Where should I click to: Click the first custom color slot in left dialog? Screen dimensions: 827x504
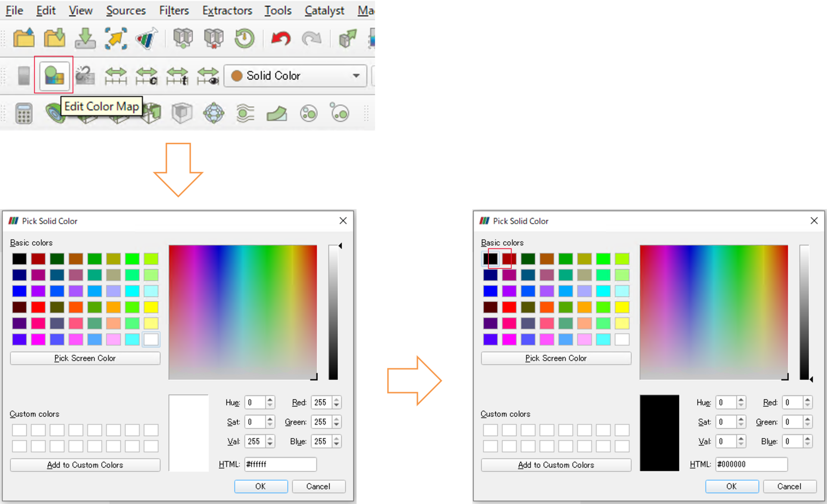(19, 430)
